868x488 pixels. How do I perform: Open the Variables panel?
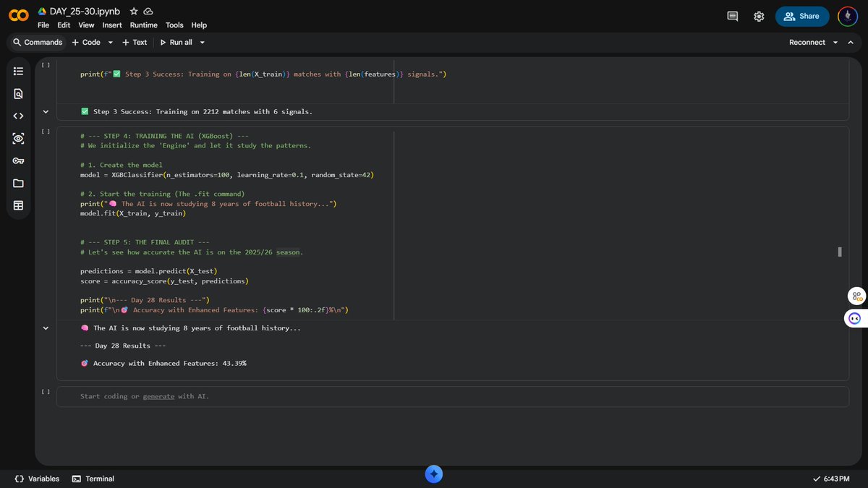tap(37, 479)
